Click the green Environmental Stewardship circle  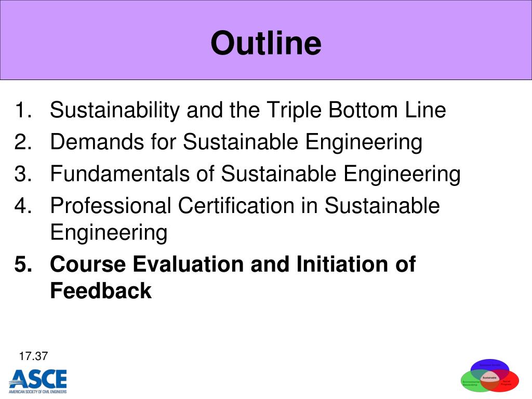click(x=470, y=383)
